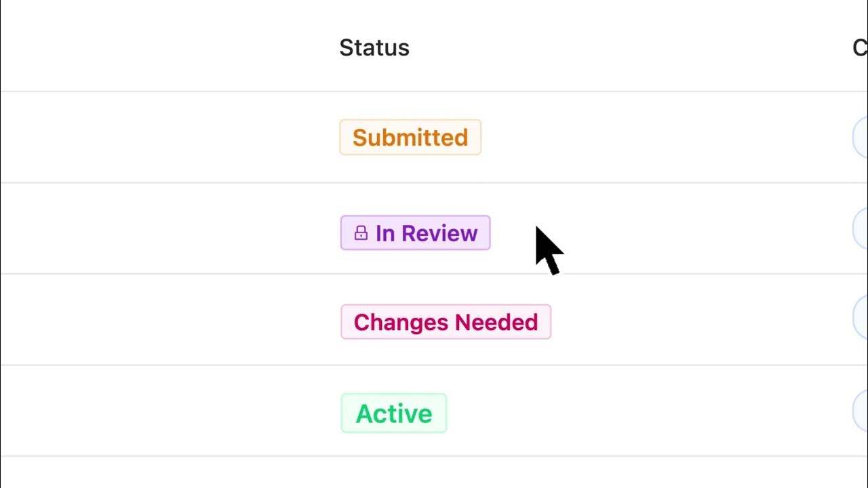Viewport: 868px width, 488px height.
Task: Click the Status column header
Action: (x=374, y=47)
